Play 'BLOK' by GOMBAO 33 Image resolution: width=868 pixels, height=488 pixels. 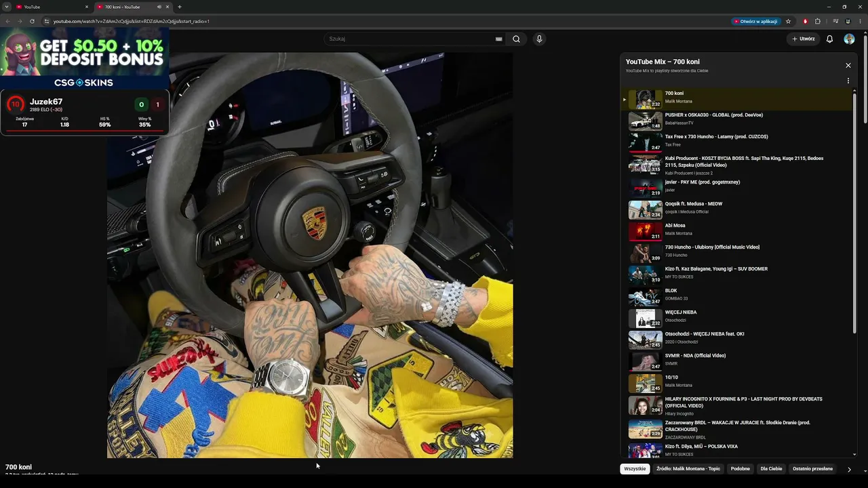[x=736, y=296]
